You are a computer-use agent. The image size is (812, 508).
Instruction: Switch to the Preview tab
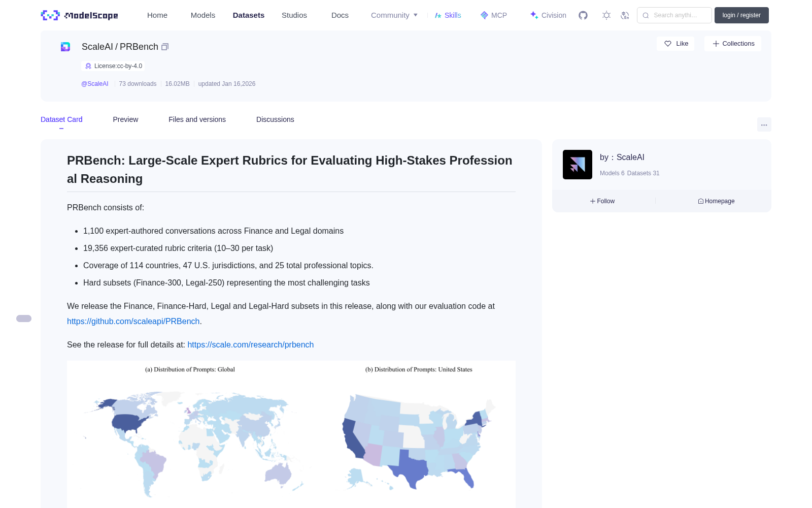[125, 119]
